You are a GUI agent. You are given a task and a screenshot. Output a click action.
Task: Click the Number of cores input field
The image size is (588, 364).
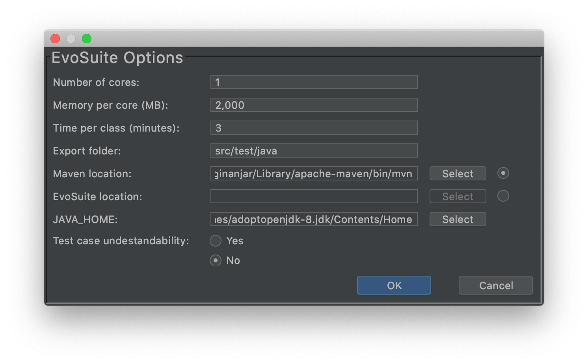click(314, 82)
